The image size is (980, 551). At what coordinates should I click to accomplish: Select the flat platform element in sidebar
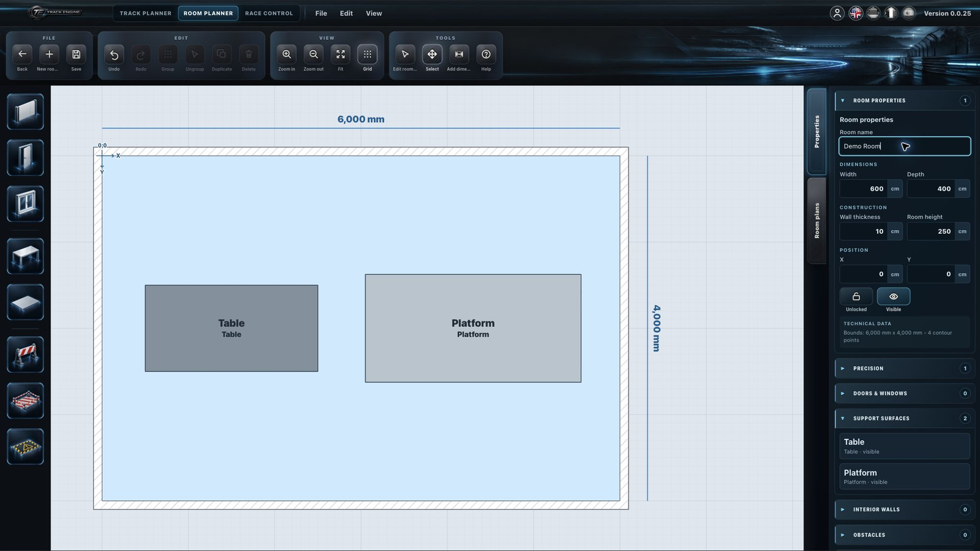pyautogui.click(x=25, y=302)
